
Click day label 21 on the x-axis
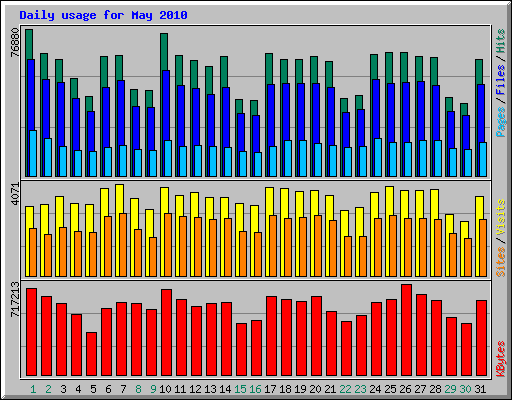point(330,389)
